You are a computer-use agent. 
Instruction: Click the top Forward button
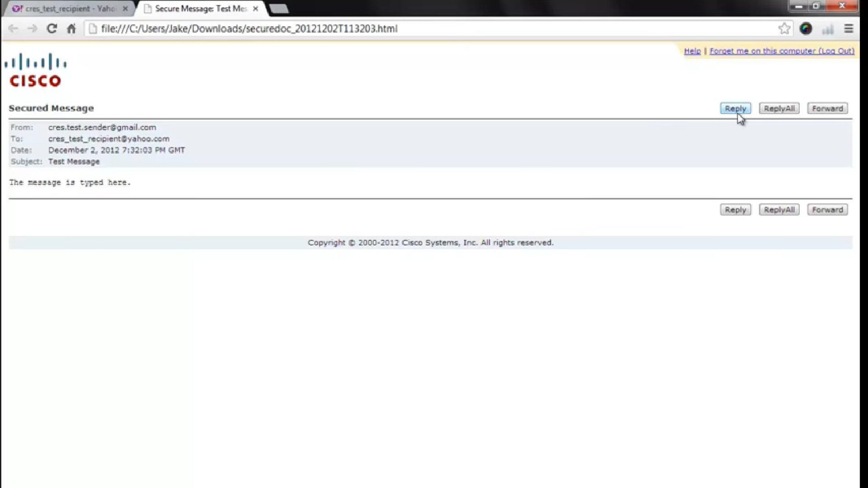point(827,108)
